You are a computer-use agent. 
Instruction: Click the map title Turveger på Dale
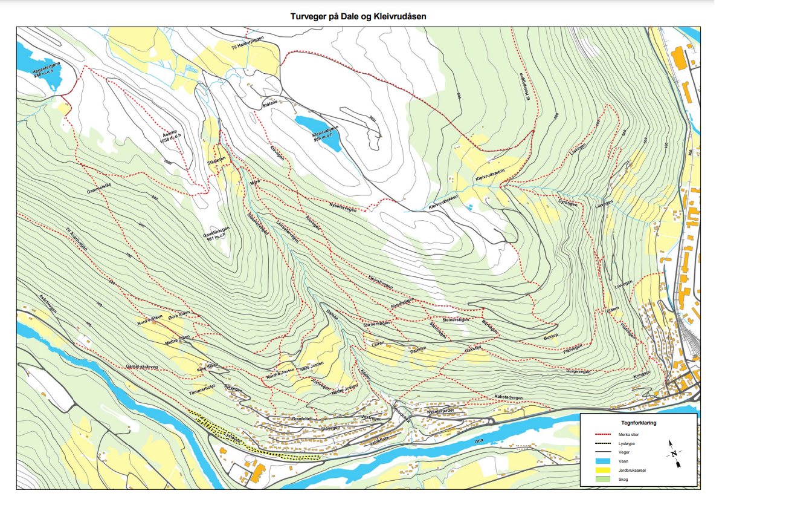point(358,16)
